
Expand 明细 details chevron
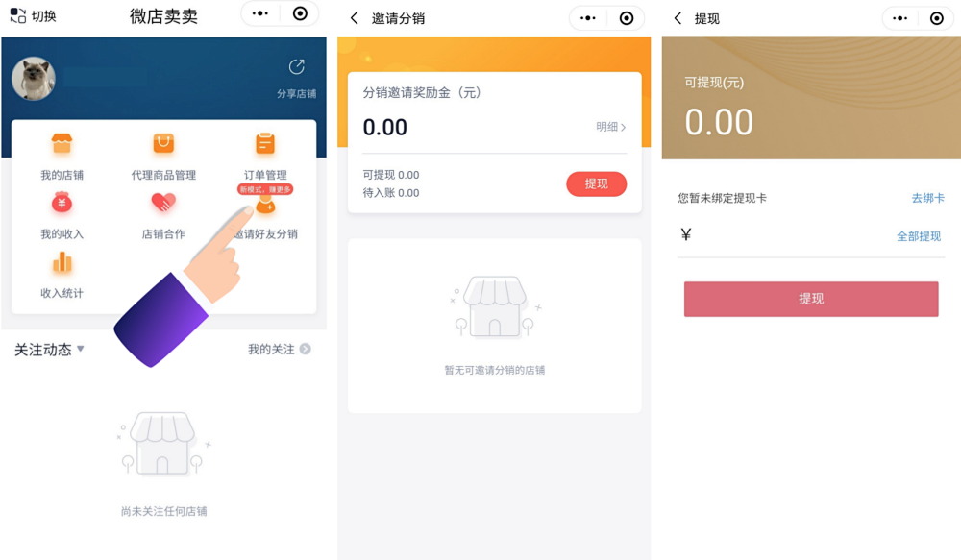pyautogui.click(x=624, y=128)
